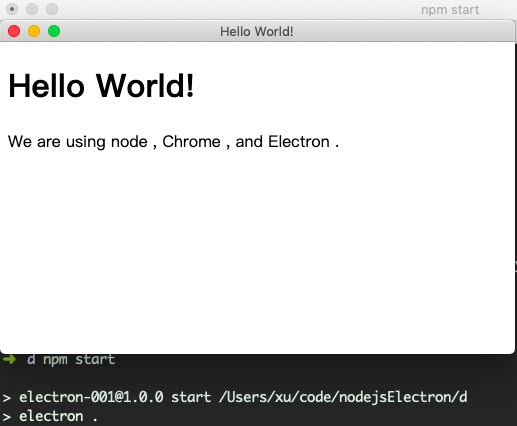The height and width of the screenshot is (426, 517).
Task: Click the npm start command in terminal
Action: [x=79, y=359]
